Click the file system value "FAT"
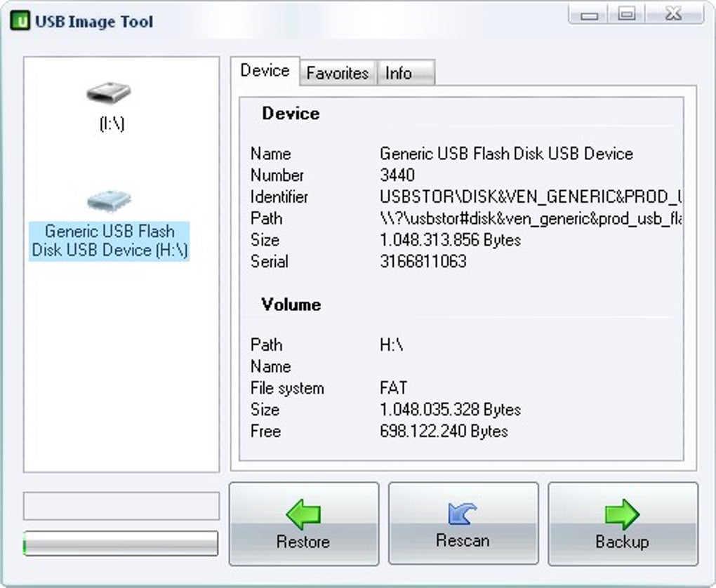 393,388
